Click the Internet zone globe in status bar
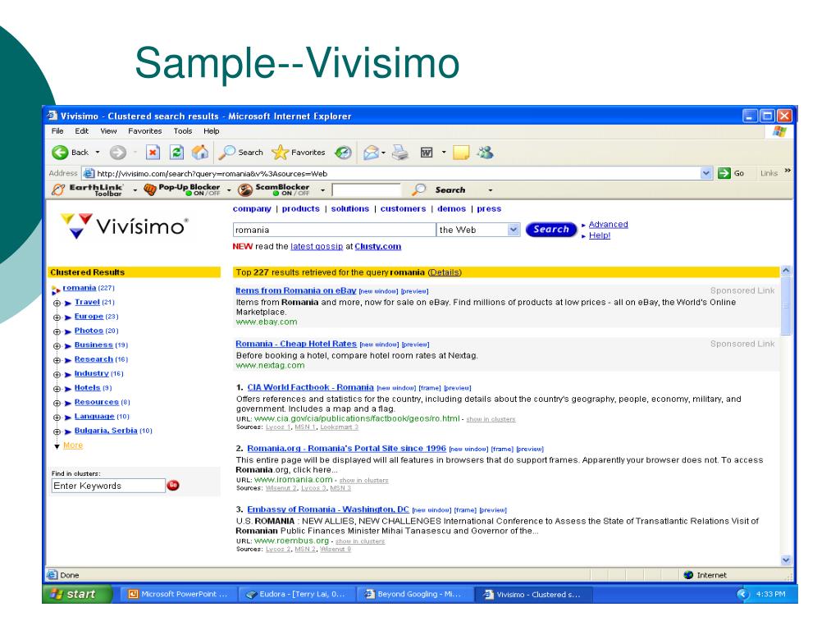The height and width of the screenshot is (630, 840). point(689,575)
